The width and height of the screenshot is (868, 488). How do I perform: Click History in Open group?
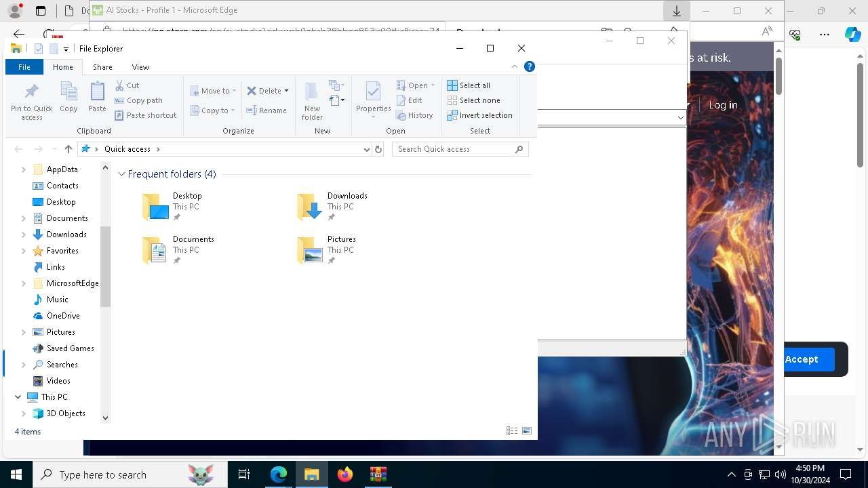click(414, 115)
